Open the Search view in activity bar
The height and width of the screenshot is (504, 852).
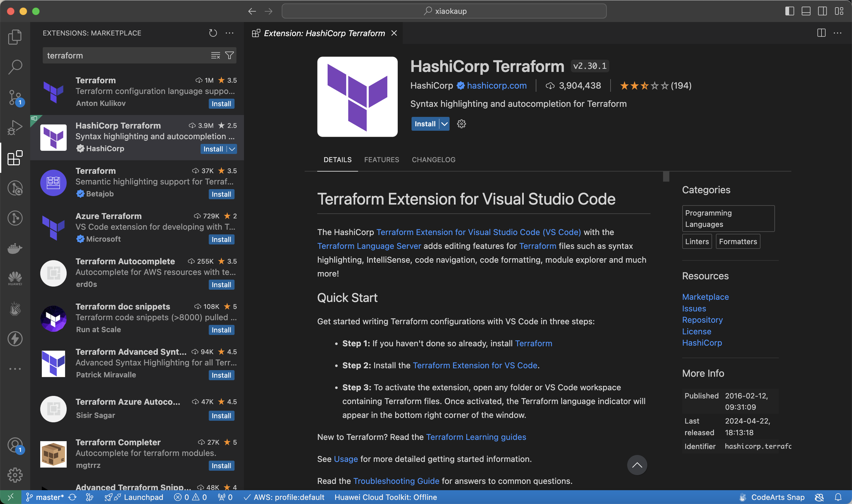[15, 67]
